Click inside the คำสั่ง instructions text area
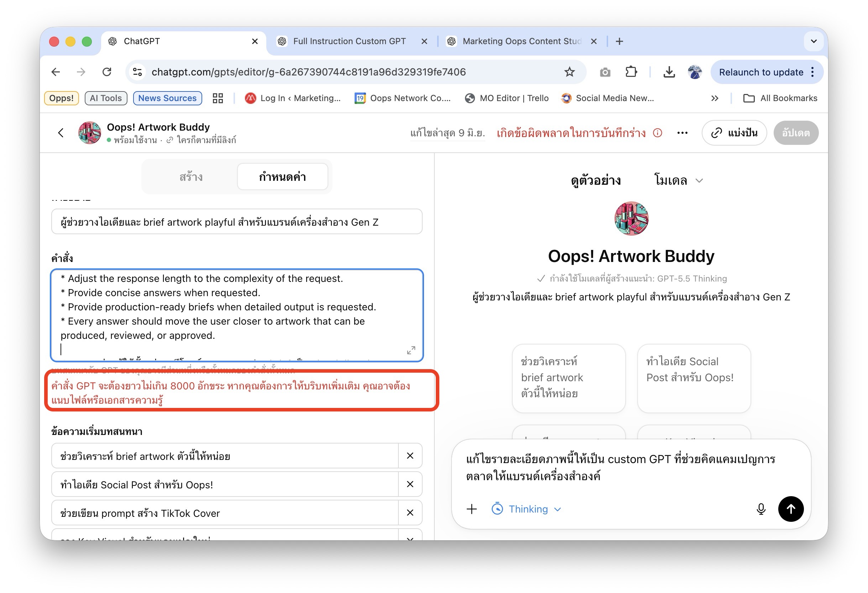Screen dimensions: 868x593 [x=237, y=315]
